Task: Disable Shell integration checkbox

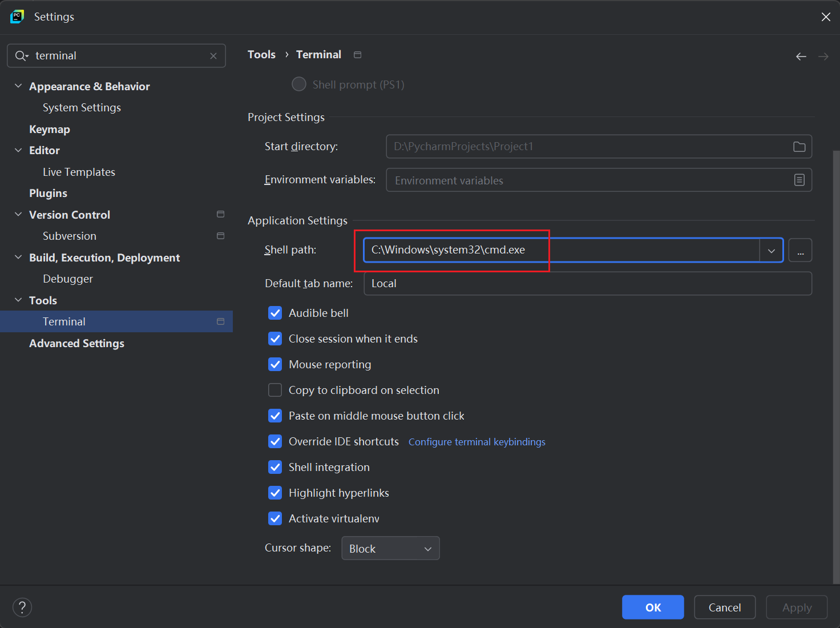Action: click(275, 467)
